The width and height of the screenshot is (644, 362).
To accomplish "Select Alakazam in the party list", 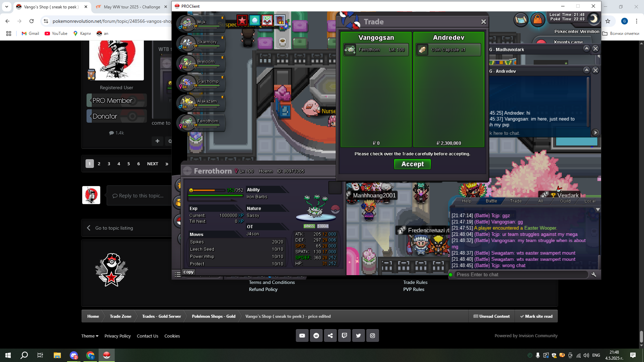I will (201, 103).
